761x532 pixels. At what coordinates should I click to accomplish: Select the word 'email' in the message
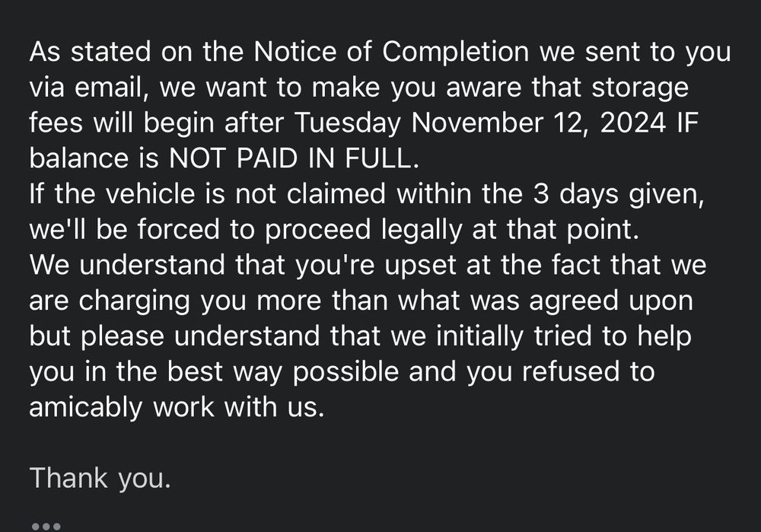(108, 87)
